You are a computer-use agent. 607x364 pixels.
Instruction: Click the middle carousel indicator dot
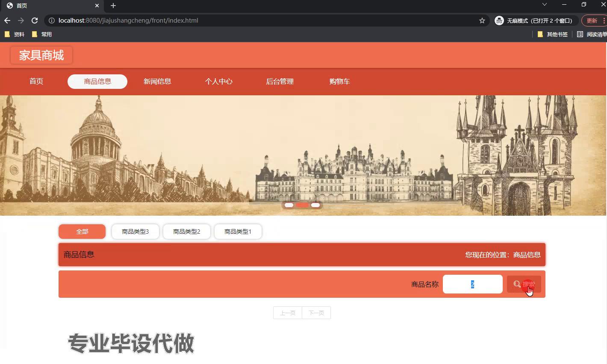[302, 205]
